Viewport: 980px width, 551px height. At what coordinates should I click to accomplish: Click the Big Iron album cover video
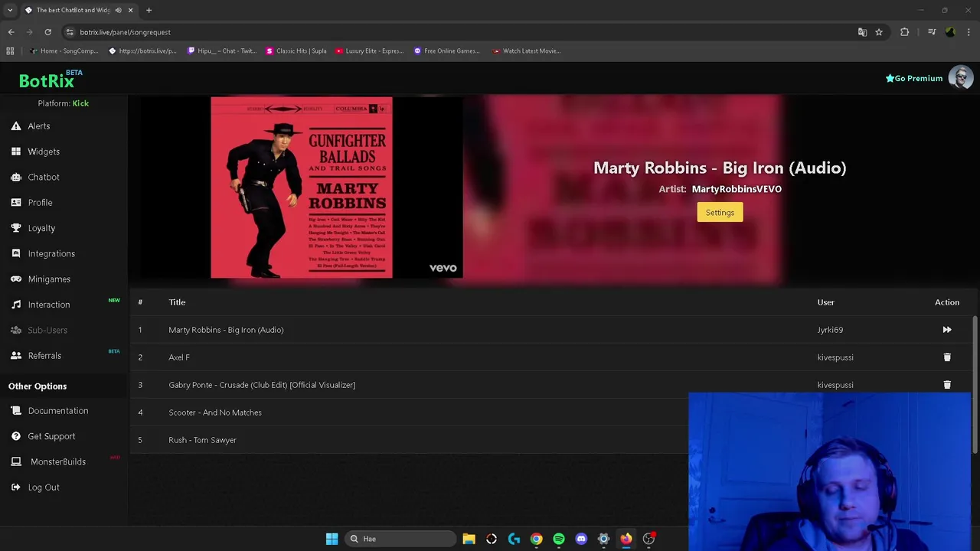coord(302,187)
